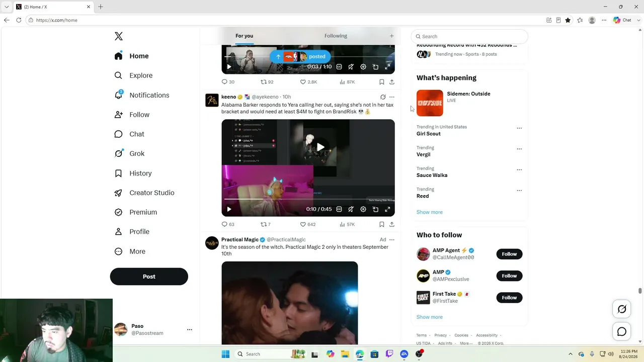Show hidden system tray icons
Image resolution: width=644 pixels, height=362 pixels.
pos(570,354)
